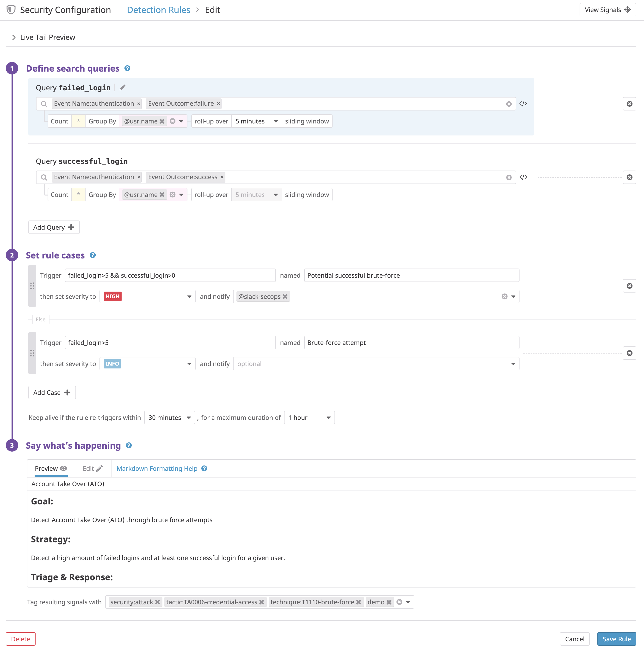
Task: Enable sliding window for failed_login query
Action: pos(307,121)
